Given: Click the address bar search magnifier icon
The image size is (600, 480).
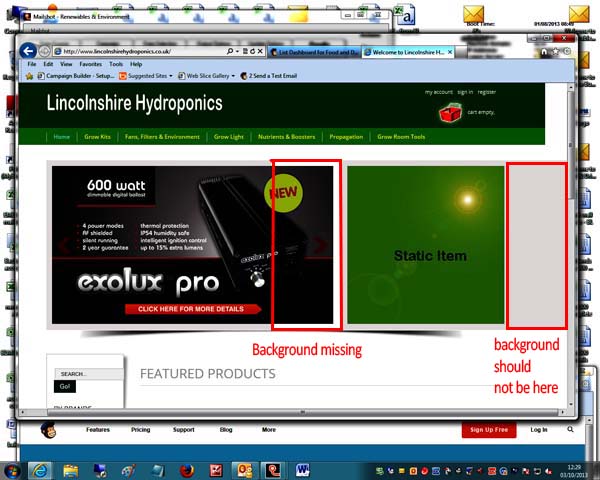Looking at the screenshot, I should pyautogui.click(x=230, y=51).
